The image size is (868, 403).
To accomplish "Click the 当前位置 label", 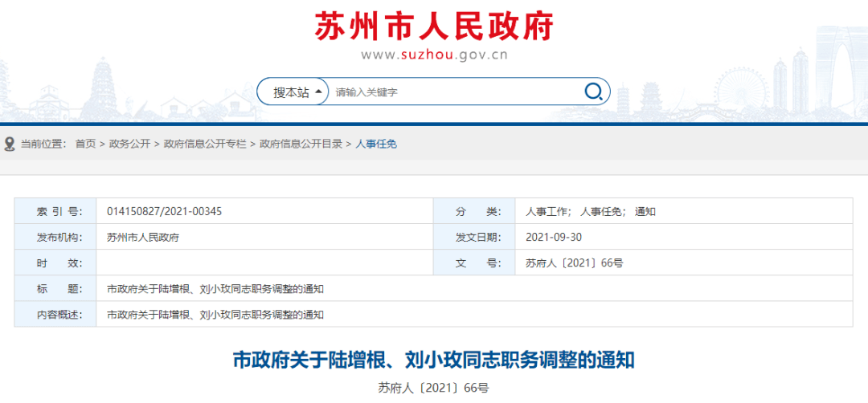I will pyautogui.click(x=43, y=145).
